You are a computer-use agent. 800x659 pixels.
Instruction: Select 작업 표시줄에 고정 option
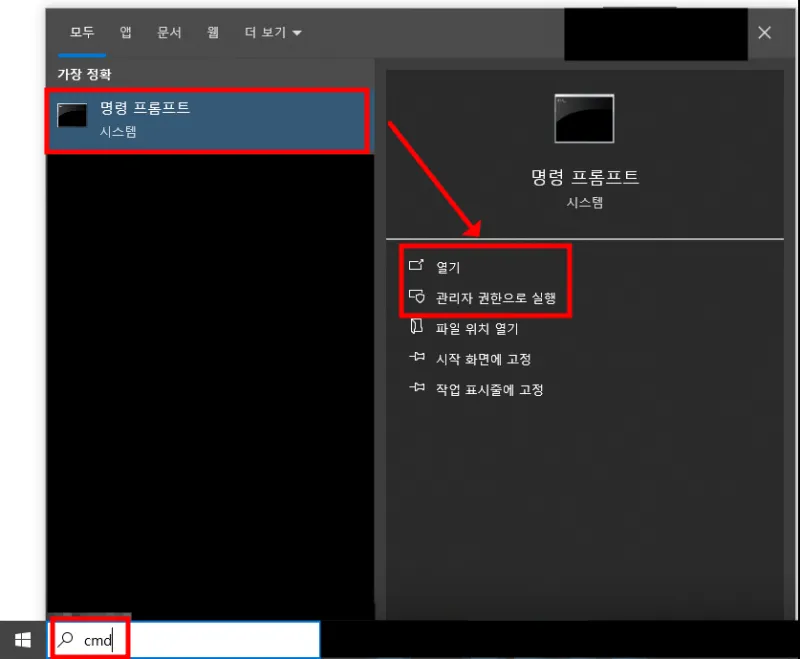(489, 389)
